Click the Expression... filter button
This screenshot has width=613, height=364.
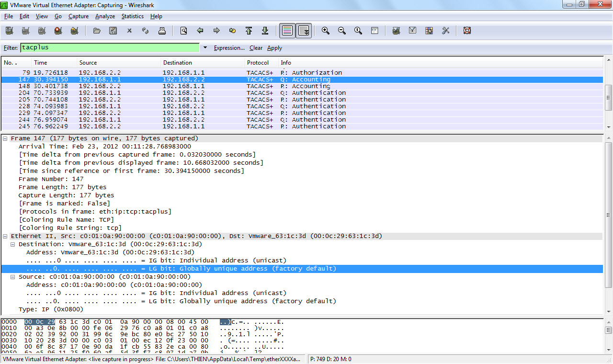pyautogui.click(x=229, y=48)
